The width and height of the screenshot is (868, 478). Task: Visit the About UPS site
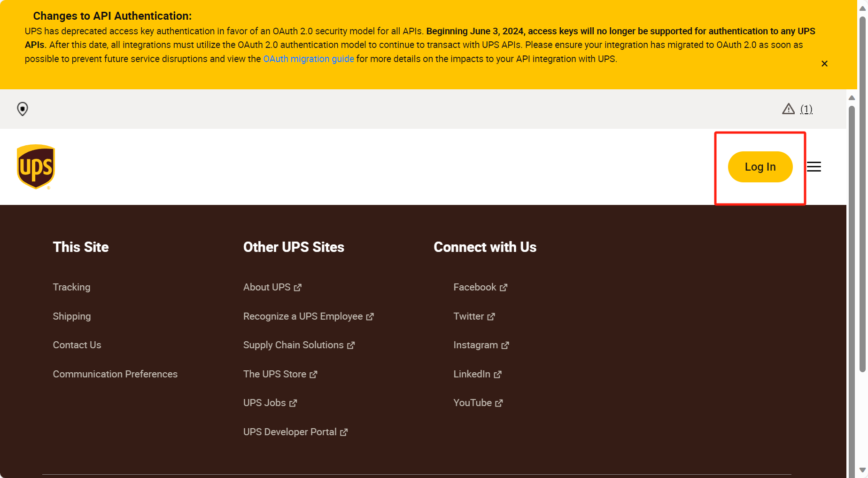click(x=272, y=287)
